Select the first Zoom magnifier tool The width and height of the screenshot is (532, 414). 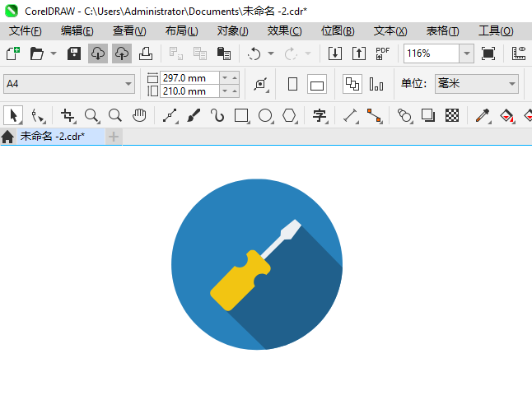coord(91,115)
